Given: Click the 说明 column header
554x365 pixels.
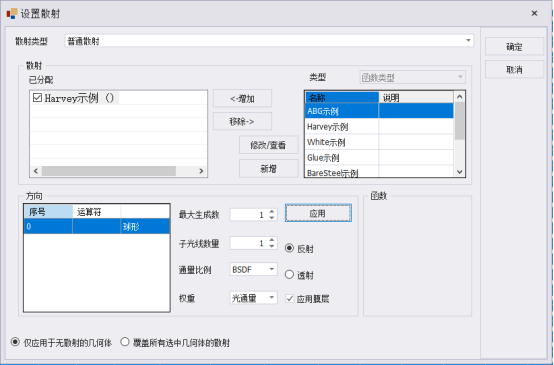Looking at the screenshot, I should (x=416, y=98).
